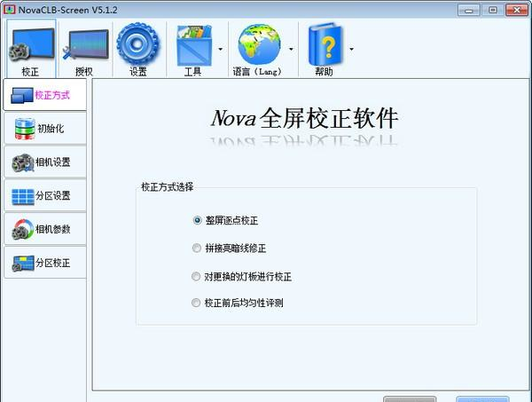Select the 校正方式 sidebar tab

click(x=45, y=95)
